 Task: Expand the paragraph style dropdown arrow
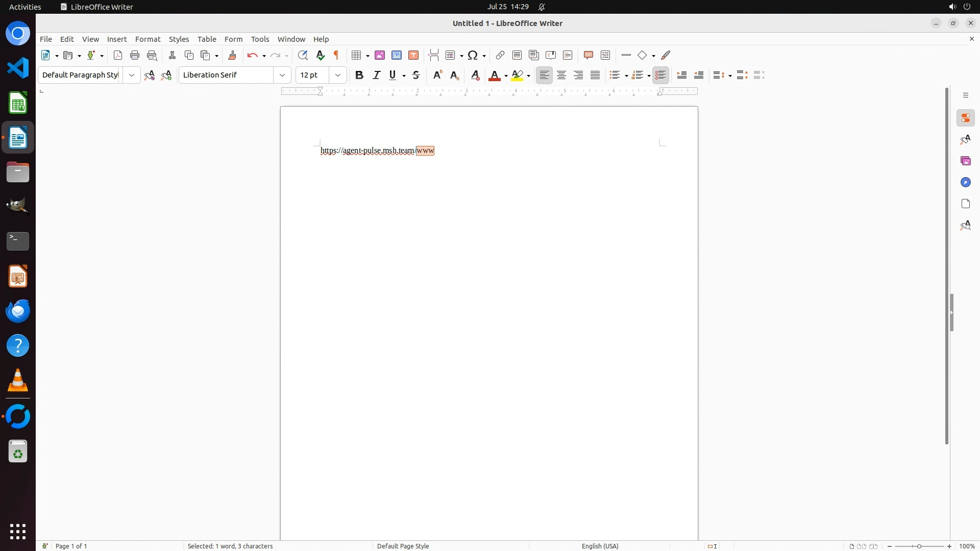click(x=132, y=75)
